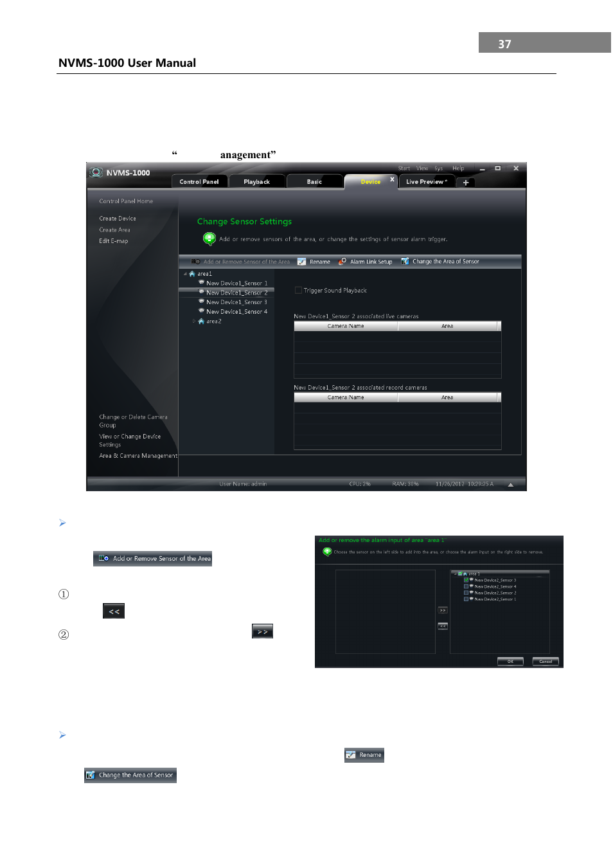Click the << move button inside the dialog
Screen dimensions: 613x868
pyautogui.click(x=443, y=626)
